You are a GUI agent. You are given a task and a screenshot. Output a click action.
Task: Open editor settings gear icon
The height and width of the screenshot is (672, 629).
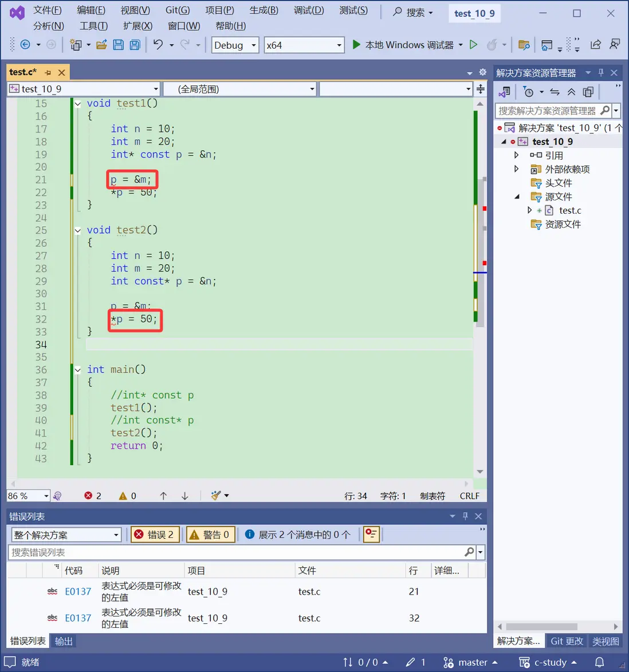coord(482,72)
